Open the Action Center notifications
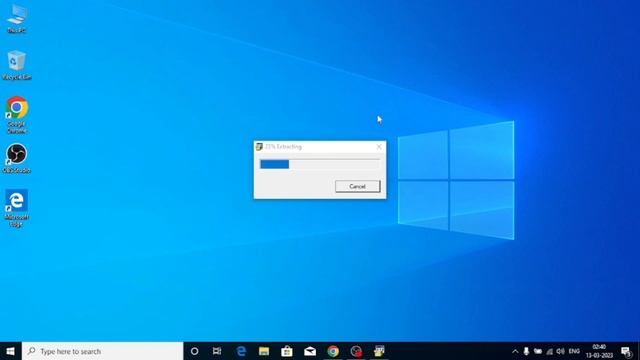 pyautogui.click(x=626, y=351)
